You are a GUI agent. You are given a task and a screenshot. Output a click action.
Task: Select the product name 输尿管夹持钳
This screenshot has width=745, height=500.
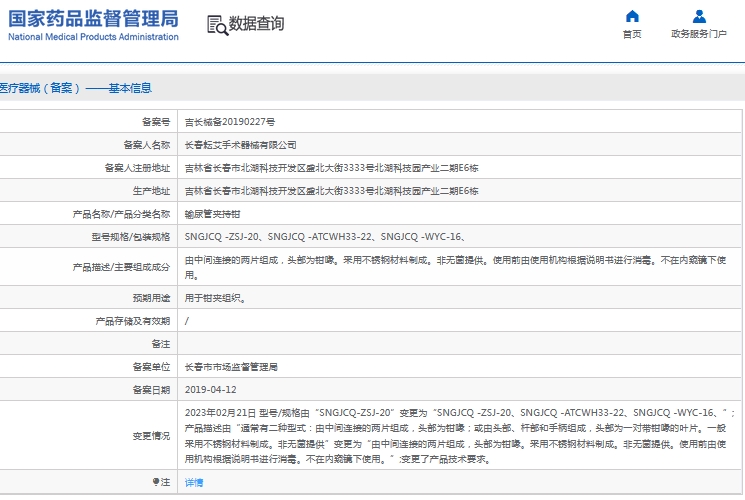click(x=212, y=214)
